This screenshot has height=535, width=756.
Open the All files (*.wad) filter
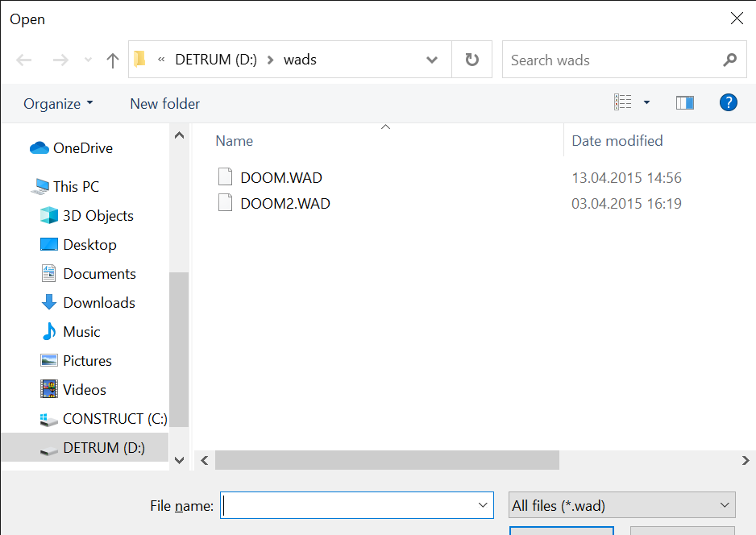coord(622,505)
